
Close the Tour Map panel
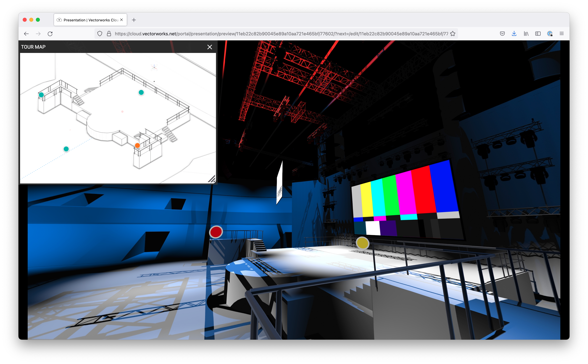[210, 47]
